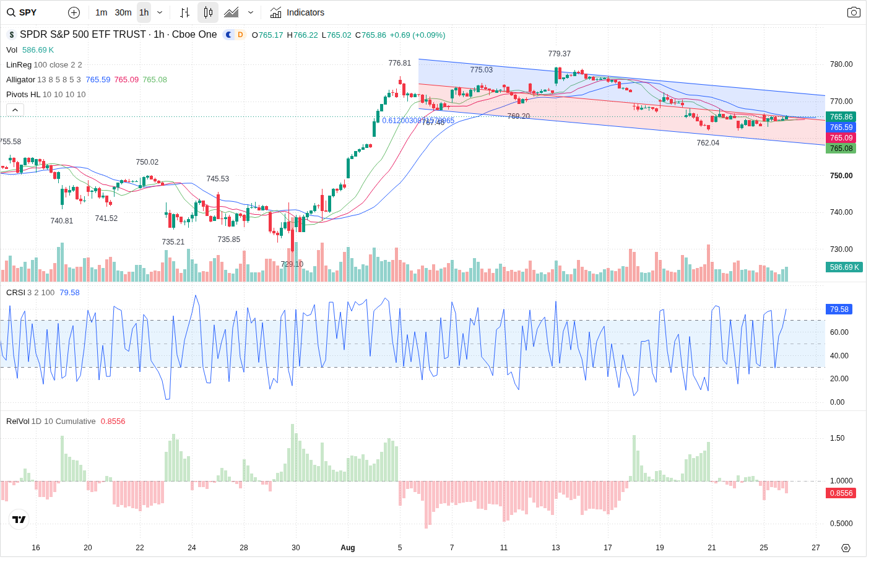Screen dimensions: 879x588
Task: Collapse the indicator legend with chevron
Action: 15,110
